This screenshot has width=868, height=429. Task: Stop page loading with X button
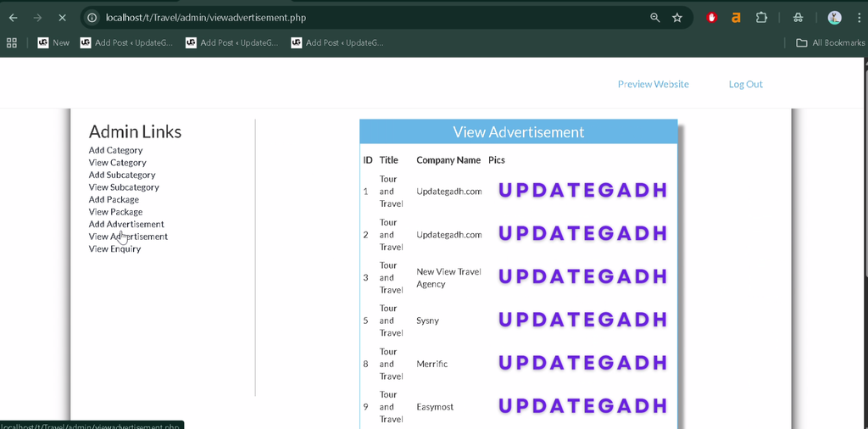(x=62, y=18)
